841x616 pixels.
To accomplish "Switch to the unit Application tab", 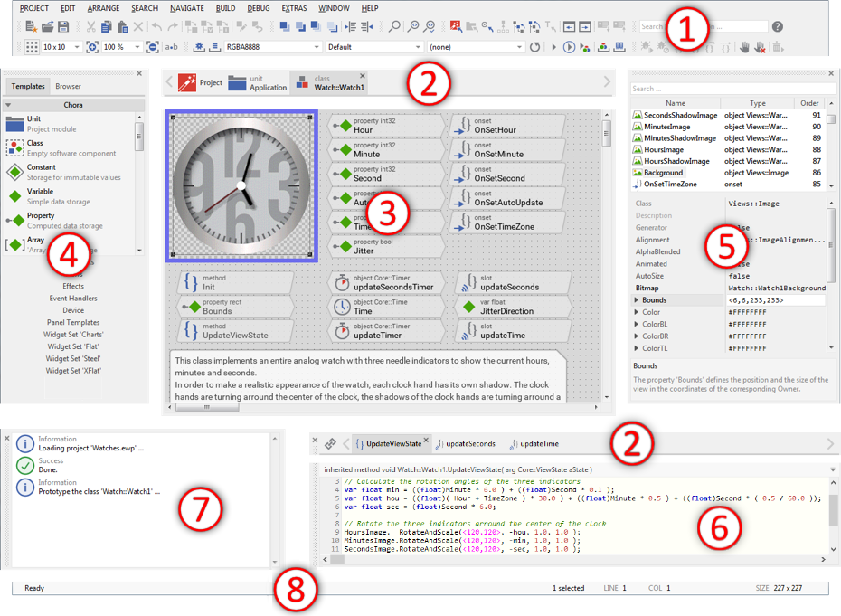I will 258,82.
